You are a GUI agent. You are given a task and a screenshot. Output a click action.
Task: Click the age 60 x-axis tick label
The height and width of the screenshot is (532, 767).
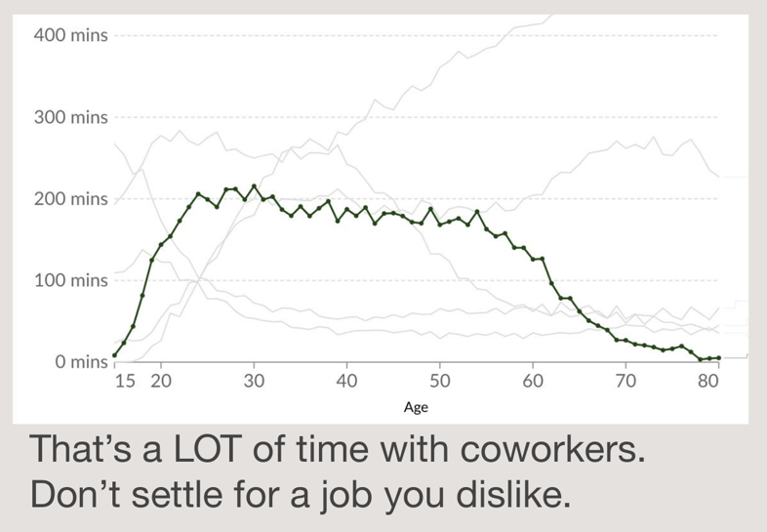tap(533, 381)
